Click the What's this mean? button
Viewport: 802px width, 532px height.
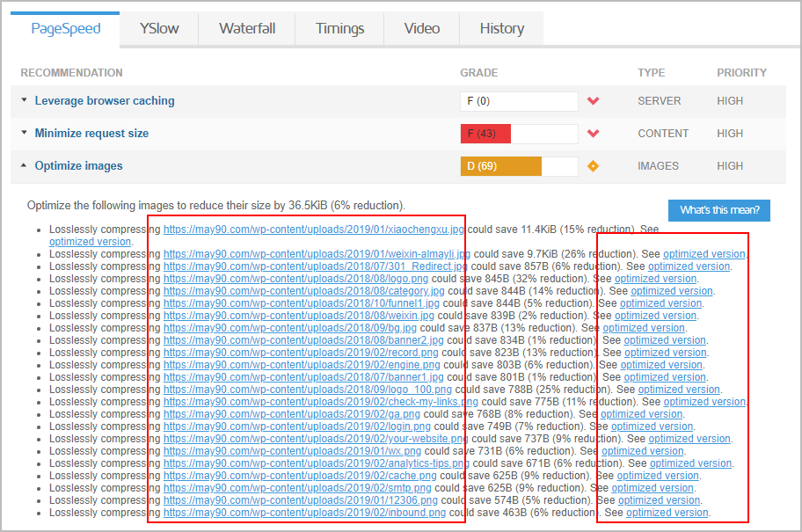pyautogui.click(x=719, y=210)
